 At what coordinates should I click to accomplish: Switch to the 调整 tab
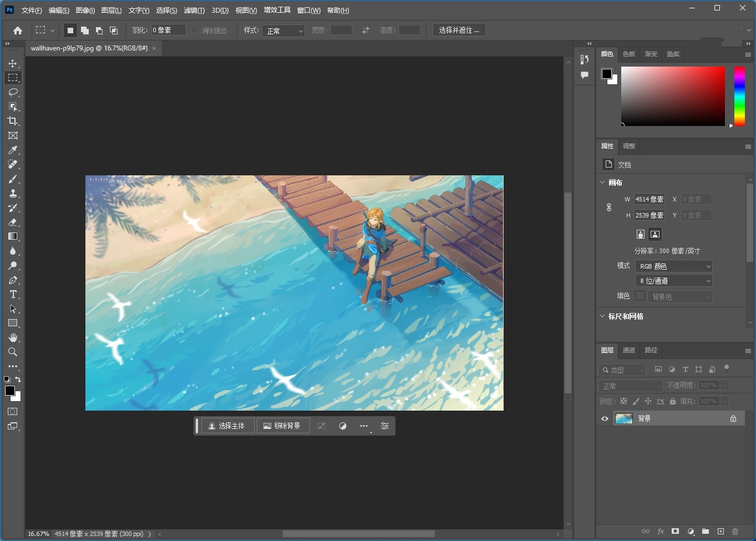pos(629,146)
